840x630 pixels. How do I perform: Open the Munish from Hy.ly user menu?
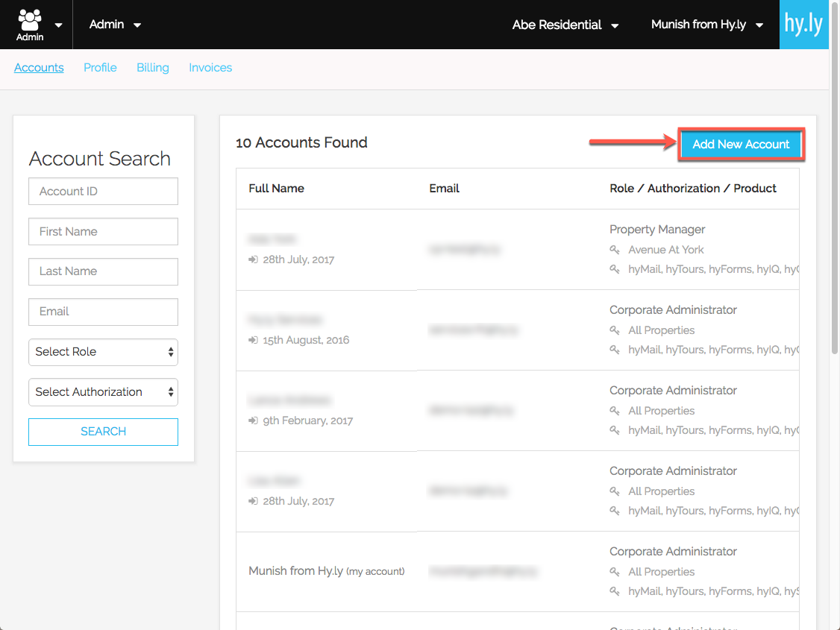tap(706, 25)
